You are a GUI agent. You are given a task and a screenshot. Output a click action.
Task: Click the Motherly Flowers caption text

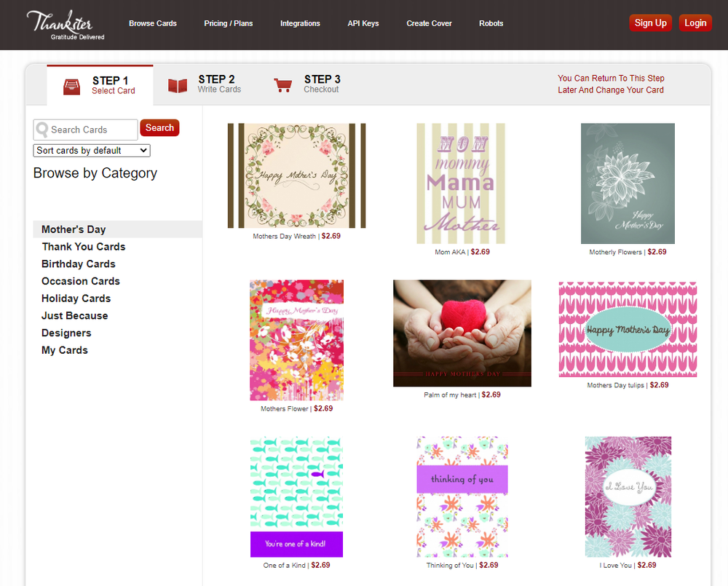click(x=615, y=252)
